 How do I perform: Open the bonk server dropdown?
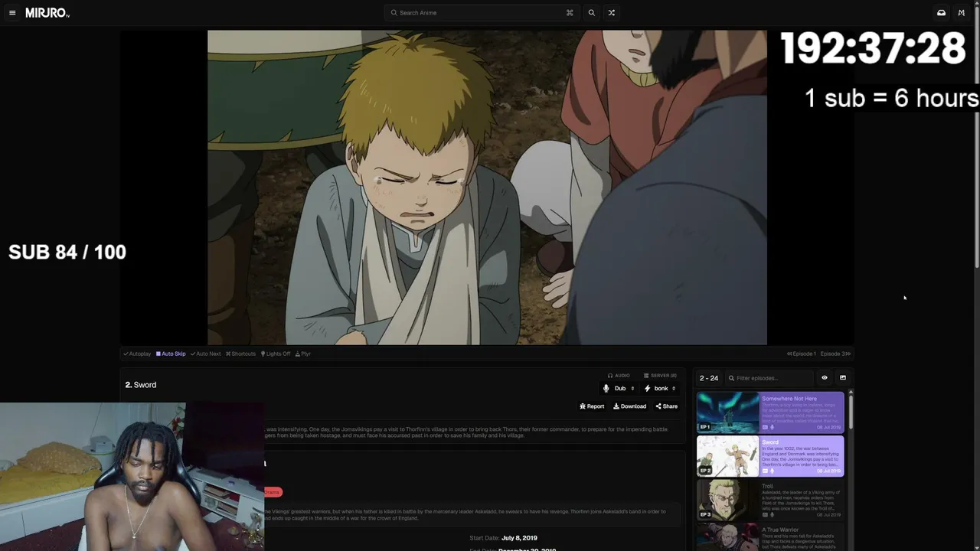click(x=660, y=389)
